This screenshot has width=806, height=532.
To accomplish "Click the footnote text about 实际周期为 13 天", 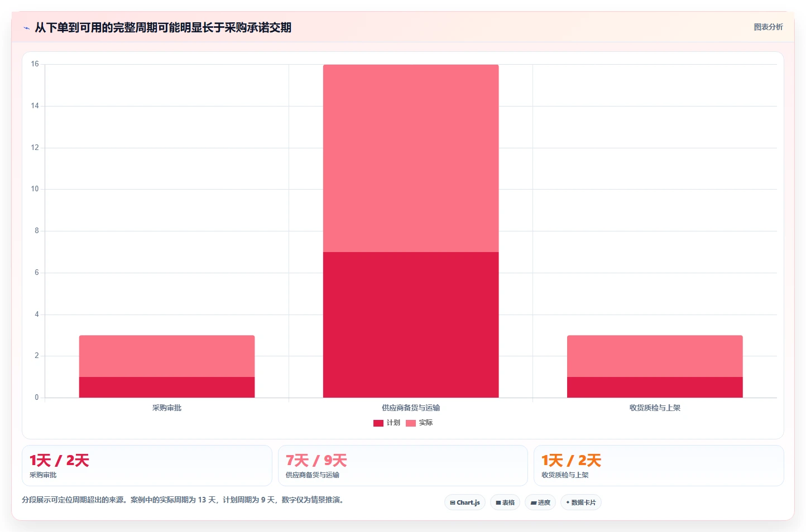I will coord(184,500).
